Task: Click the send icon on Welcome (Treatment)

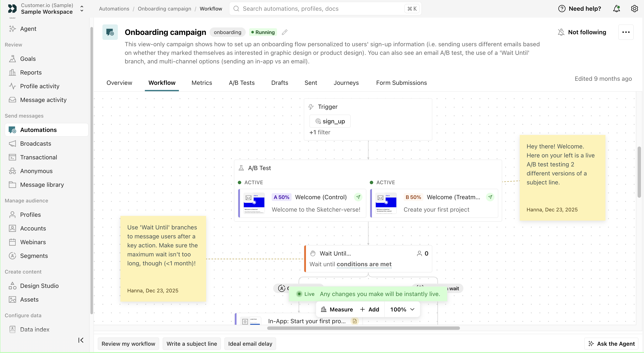Action: 490,197
